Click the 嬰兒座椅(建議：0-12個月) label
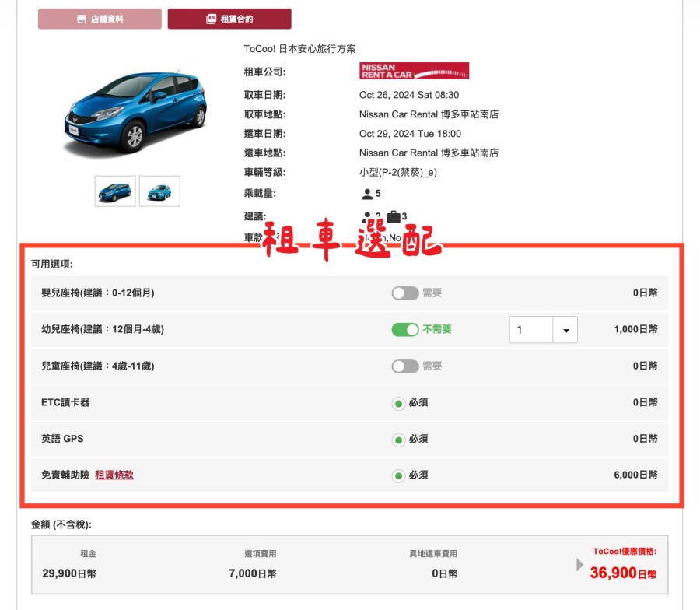This screenshot has height=610, width=700. coord(98,293)
